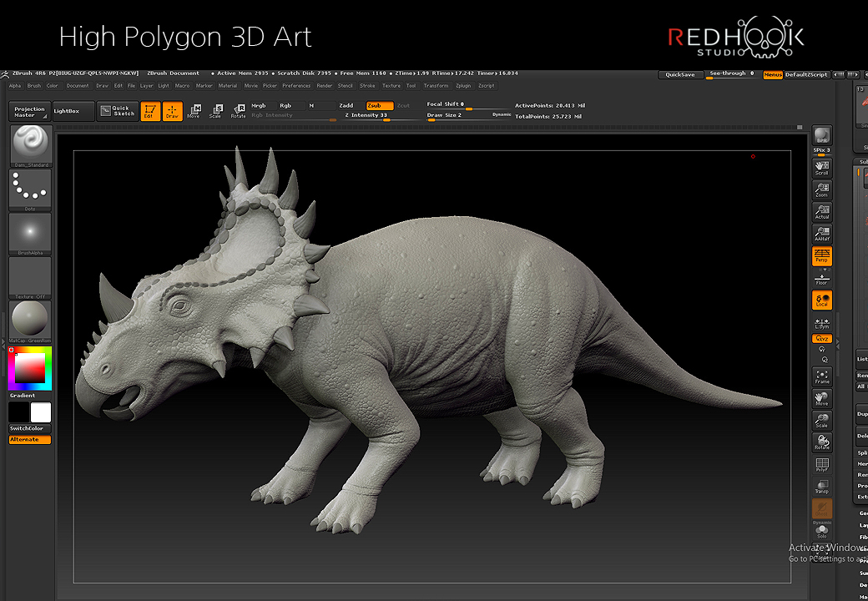The image size is (868, 601).
Task: Set canvas to AAHalf size
Action: [822, 234]
